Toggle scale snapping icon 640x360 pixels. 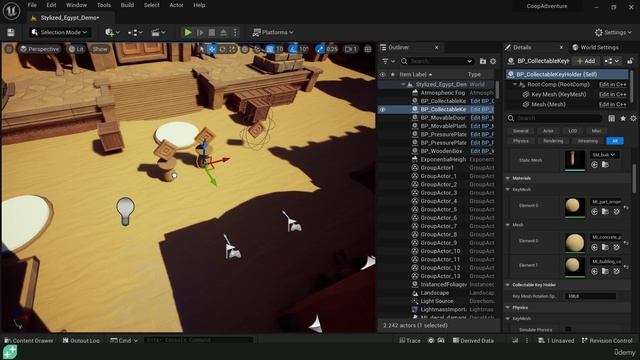[320, 49]
